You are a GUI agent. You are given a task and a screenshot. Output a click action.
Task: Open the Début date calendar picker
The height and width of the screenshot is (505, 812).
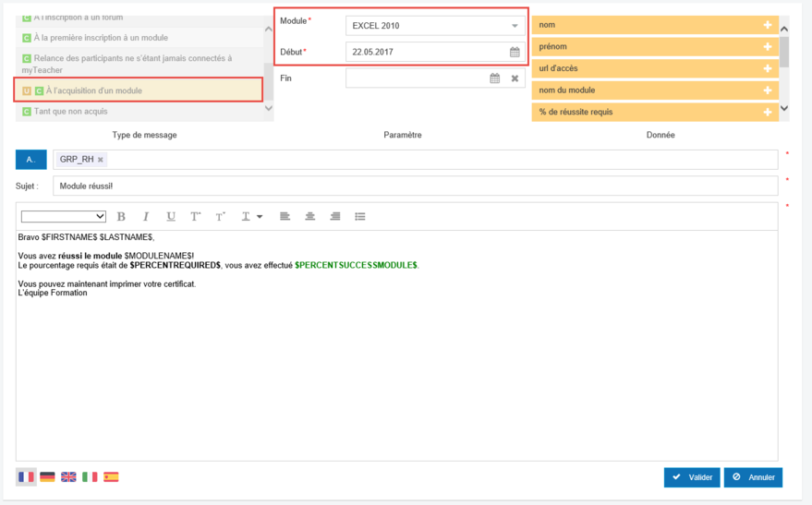point(515,52)
